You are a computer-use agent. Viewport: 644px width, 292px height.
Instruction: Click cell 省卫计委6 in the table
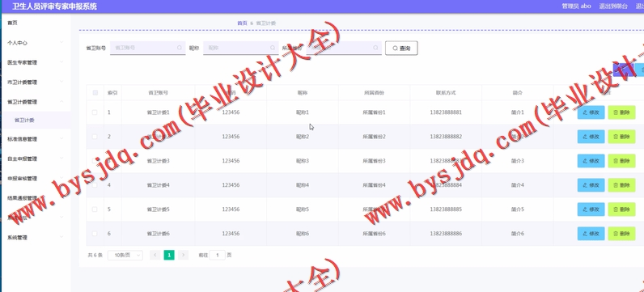(158, 234)
